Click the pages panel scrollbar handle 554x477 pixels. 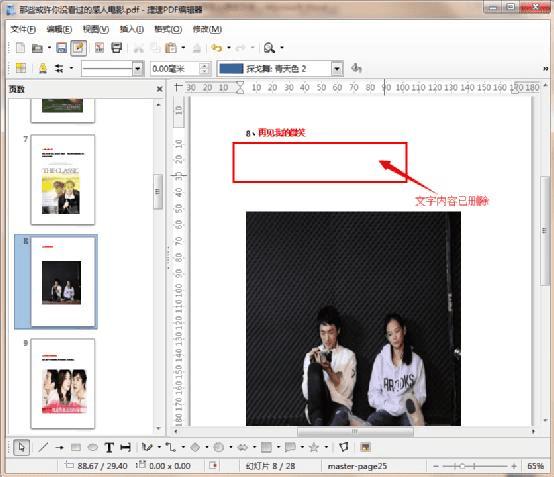click(x=158, y=192)
